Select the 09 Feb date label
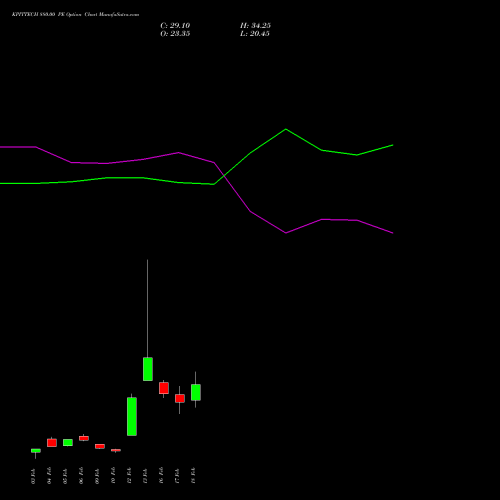 [97, 476]
